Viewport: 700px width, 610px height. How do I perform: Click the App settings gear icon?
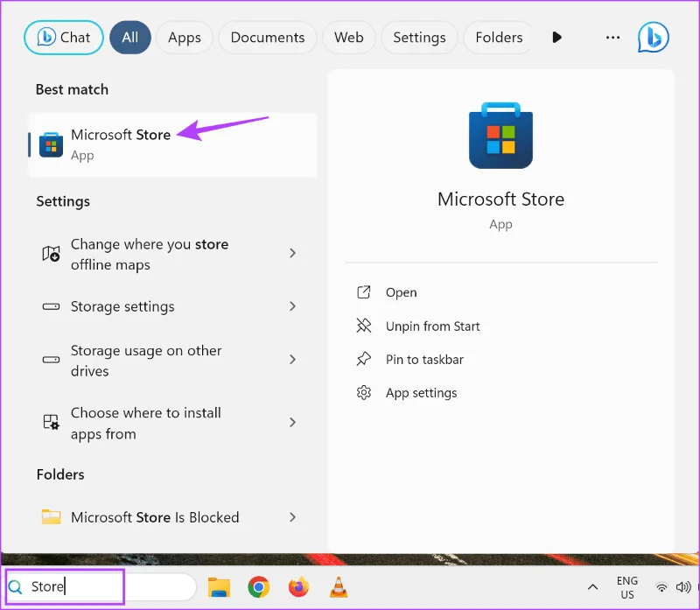pyautogui.click(x=364, y=393)
